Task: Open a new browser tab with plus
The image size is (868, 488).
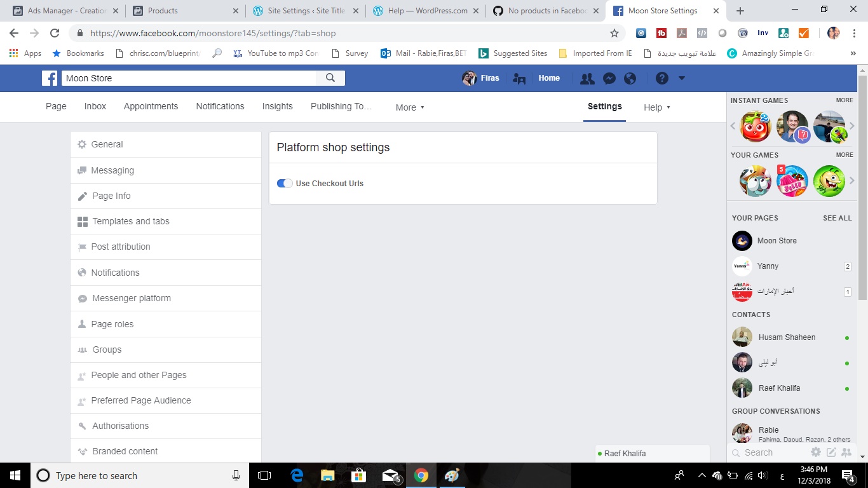Action: 740,11
